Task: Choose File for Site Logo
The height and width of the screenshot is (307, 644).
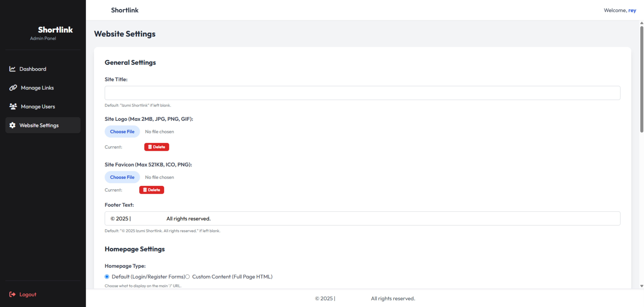Action: (x=122, y=131)
